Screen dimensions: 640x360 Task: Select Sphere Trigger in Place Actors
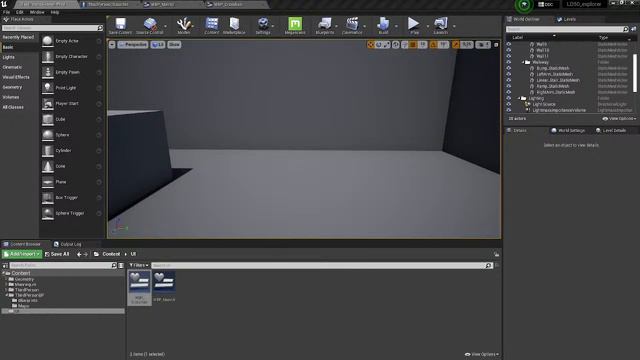[x=72, y=213]
